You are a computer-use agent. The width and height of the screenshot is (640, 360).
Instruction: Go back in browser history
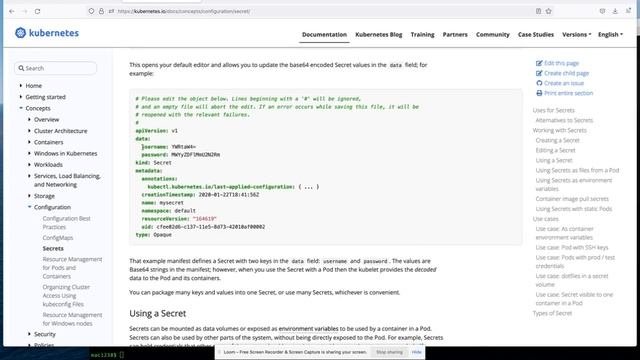pos(11,11)
